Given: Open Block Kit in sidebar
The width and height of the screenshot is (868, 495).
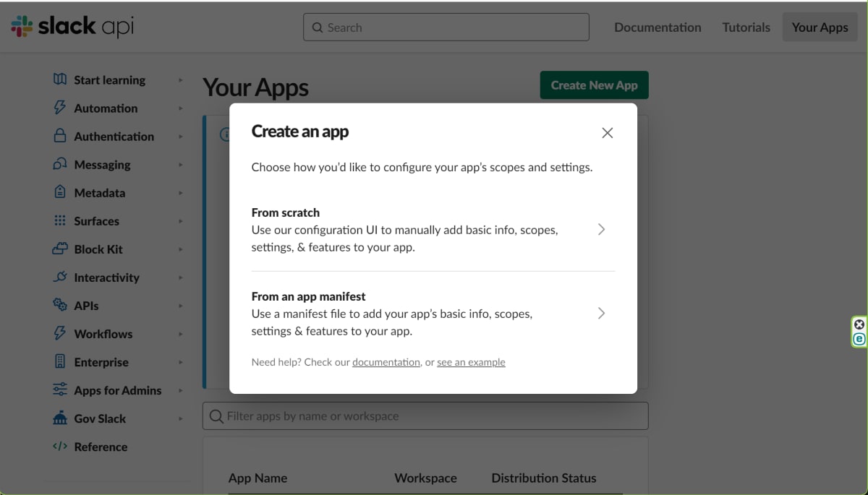Looking at the screenshot, I should point(98,249).
